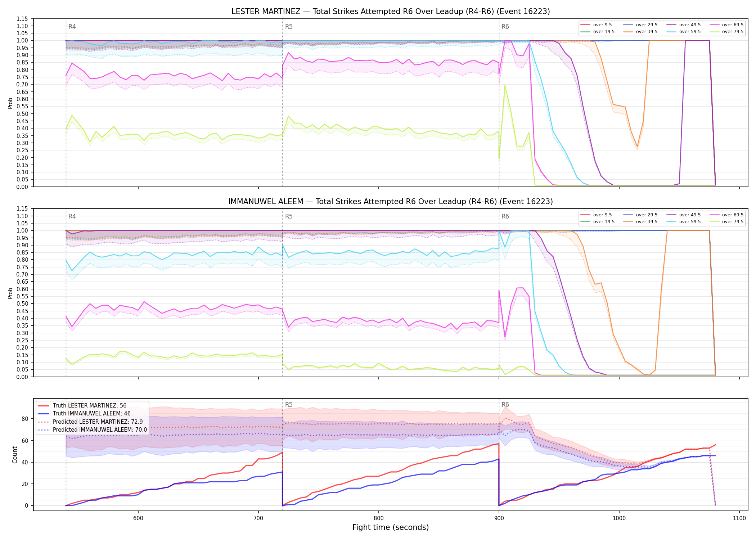Click the 60 tick on Count axis
756x540 pixels.
click(25, 441)
